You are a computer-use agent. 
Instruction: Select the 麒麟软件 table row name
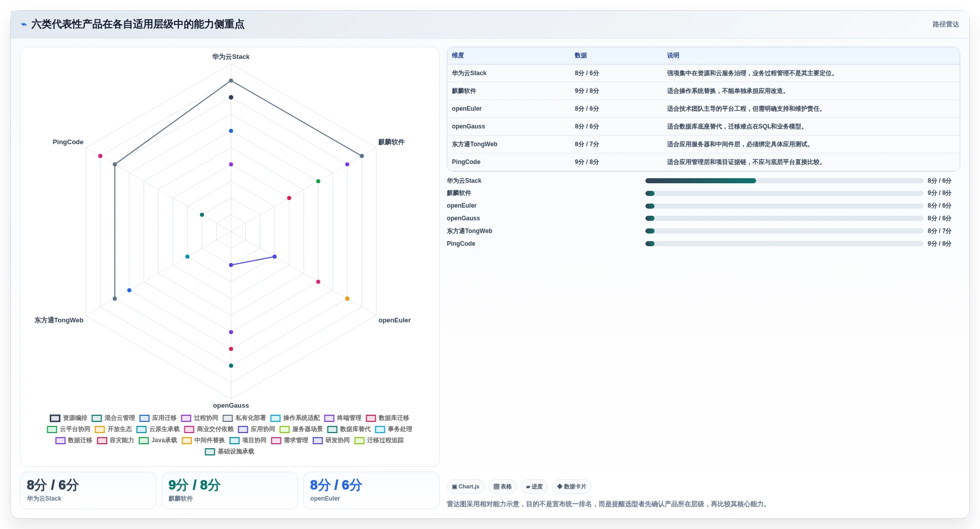[x=464, y=91]
